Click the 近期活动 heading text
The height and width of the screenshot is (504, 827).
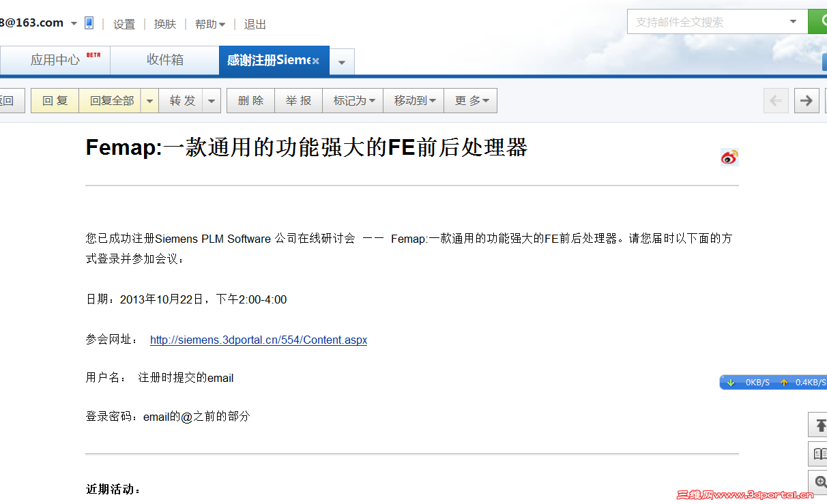pyautogui.click(x=113, y=489)
